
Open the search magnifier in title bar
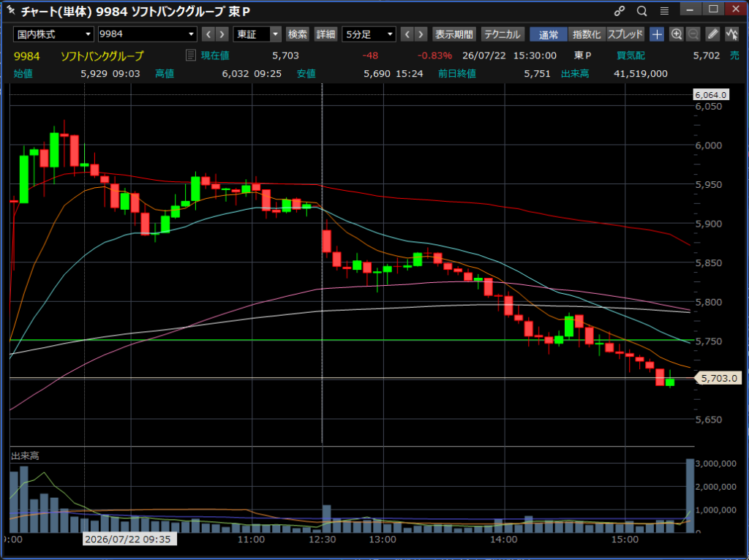641,11
